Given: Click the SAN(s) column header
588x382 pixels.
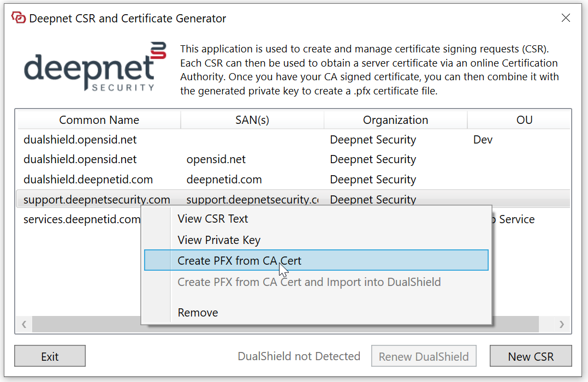Looking at the screenshot, I should point(252,120).
